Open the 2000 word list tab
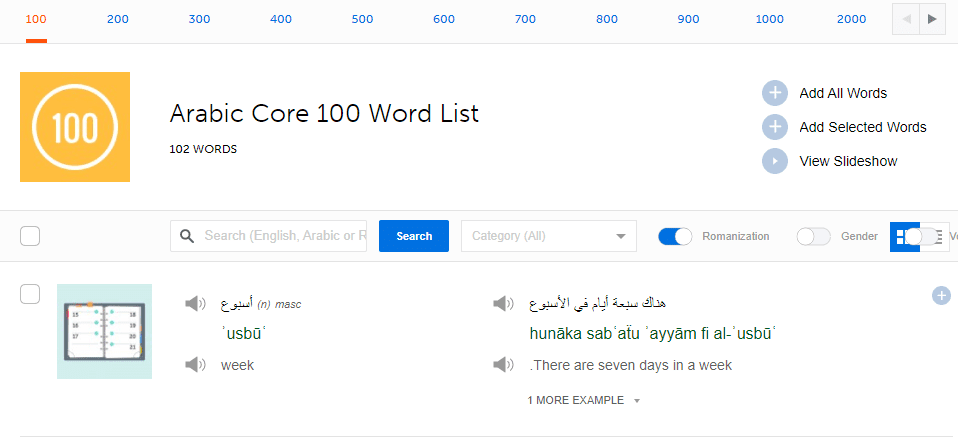958x438 pixels. pyautogui.click(x=851, y=19)
